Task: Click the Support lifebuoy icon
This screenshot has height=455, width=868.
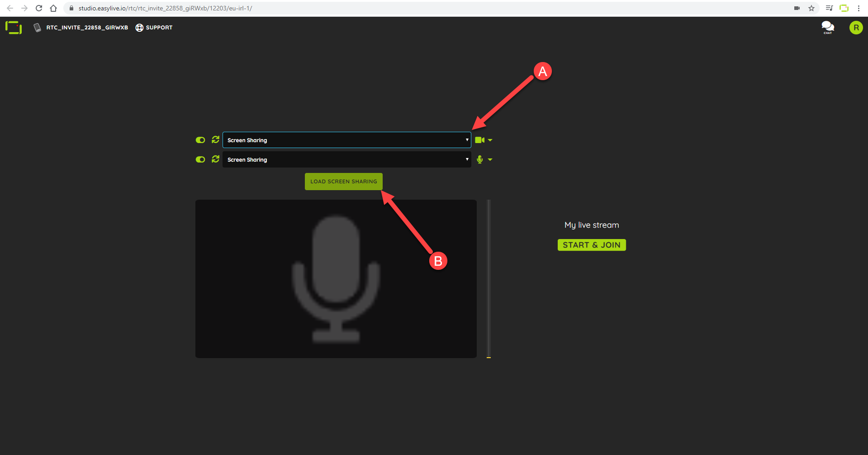Action: pyautogui.click(x=139, y=28)
